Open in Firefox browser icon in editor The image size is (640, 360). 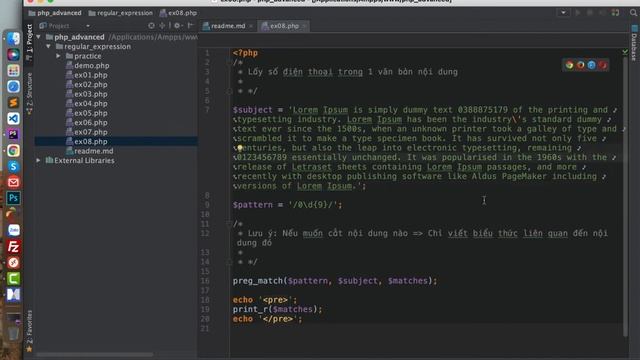(x=580, y=65)
